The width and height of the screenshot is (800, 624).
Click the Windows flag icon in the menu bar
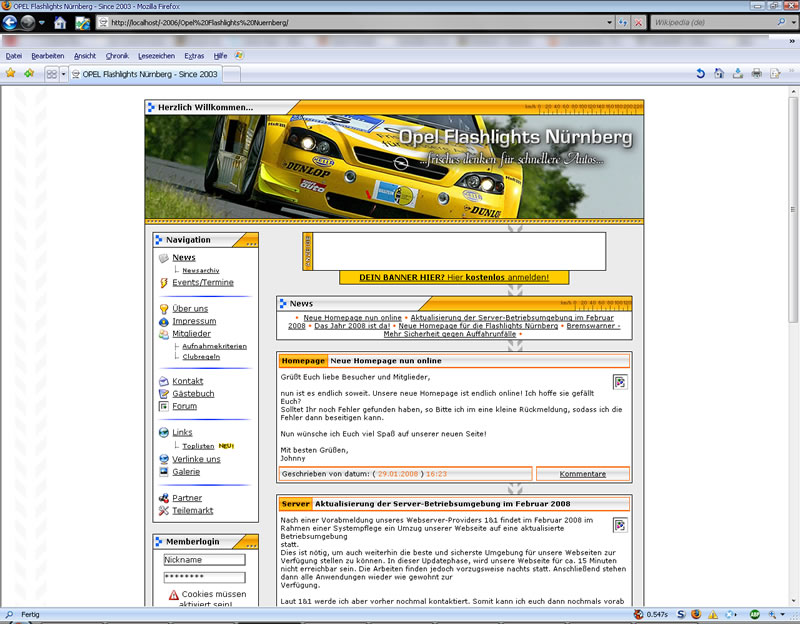[x=239, y=55]
